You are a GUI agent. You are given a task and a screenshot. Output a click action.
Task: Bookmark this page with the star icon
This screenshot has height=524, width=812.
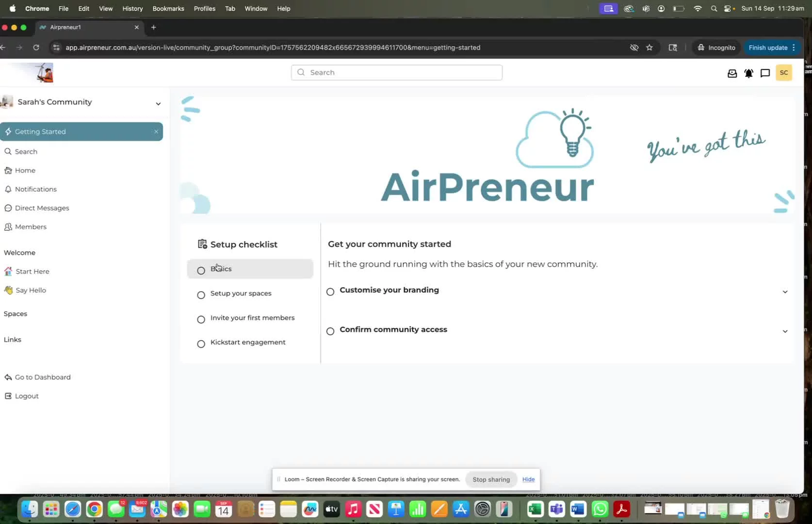click(x=650, y=48)
